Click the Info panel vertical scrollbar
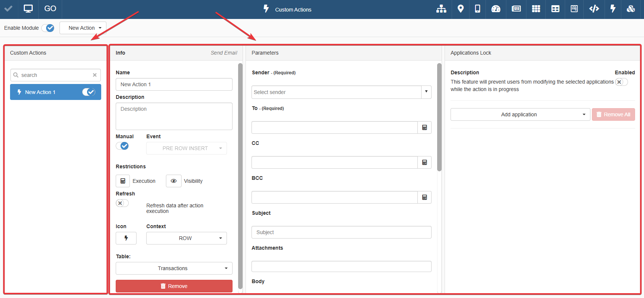Screen dimensions: 644x298 coord(240,176)
